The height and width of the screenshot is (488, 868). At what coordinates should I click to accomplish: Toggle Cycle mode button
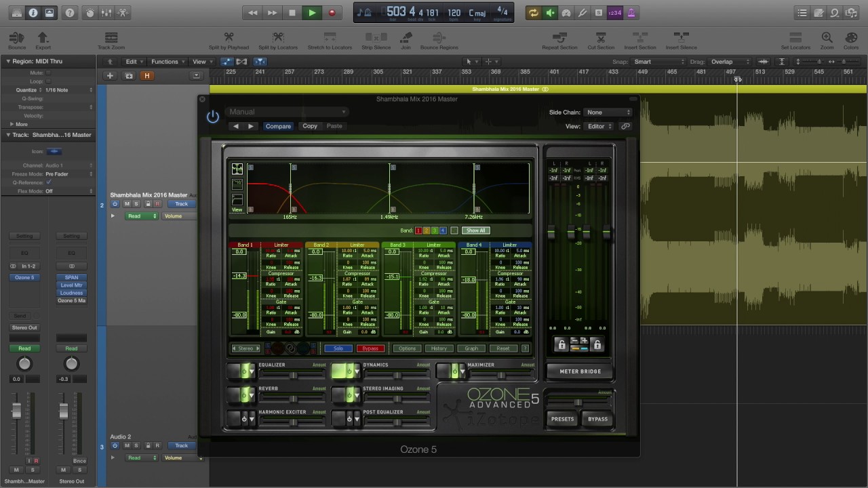534,13
